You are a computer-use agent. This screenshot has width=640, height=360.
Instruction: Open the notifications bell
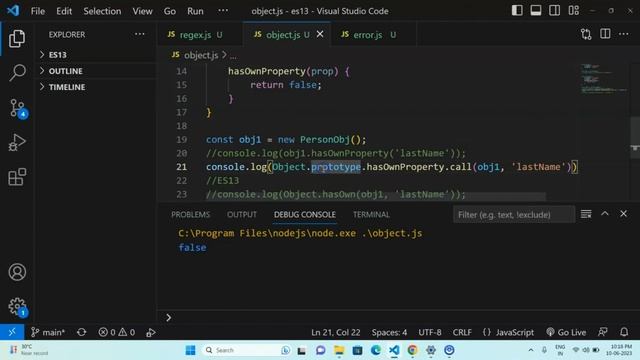[x=624, y=332]
